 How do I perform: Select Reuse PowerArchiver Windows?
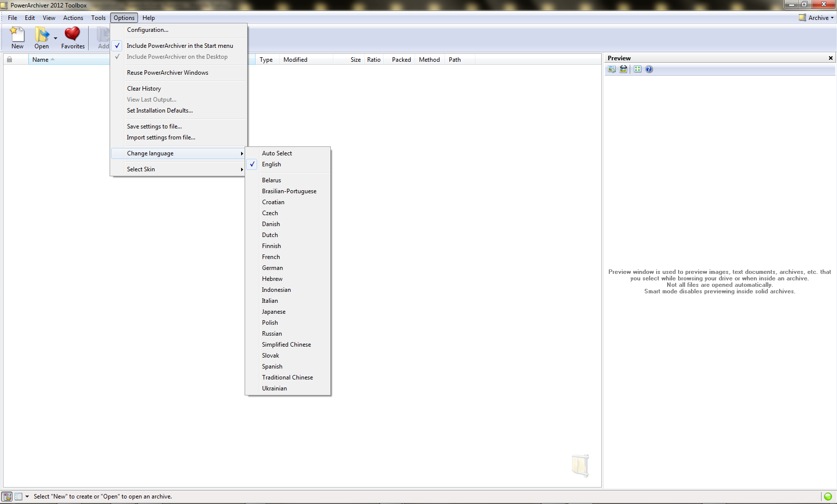[179, 73]
